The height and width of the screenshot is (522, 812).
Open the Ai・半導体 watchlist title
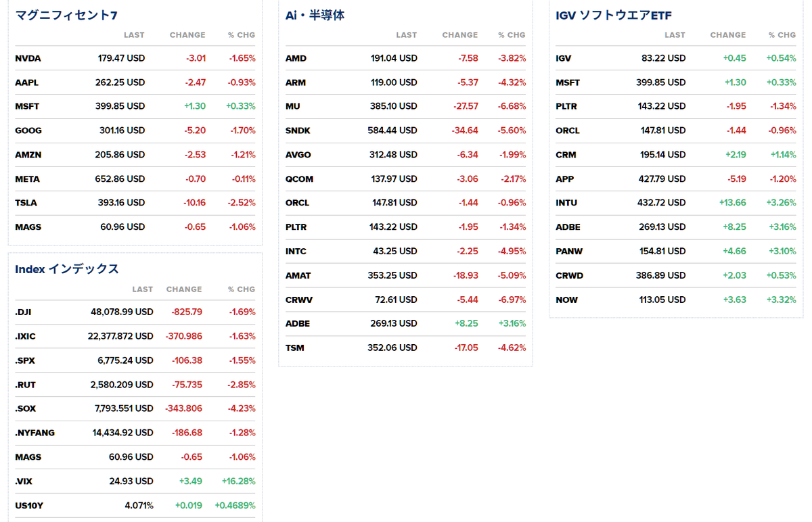pyautogui.click(x=315, y=16)
